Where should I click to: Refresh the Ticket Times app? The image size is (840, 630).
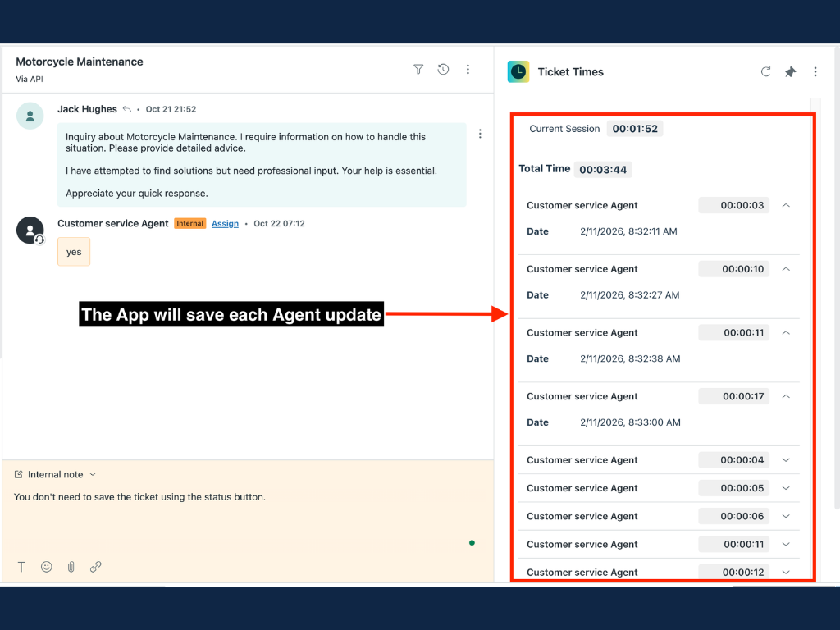(765, 72)
